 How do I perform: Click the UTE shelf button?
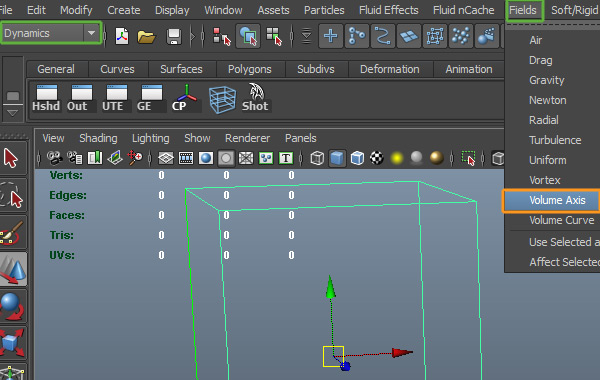click(116, 98)
